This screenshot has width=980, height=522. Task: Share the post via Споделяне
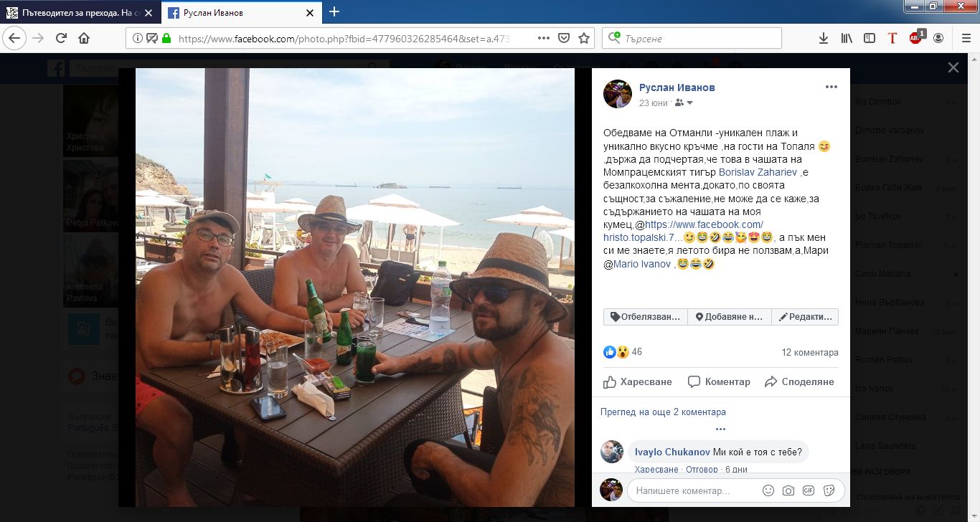tap(799, 381)
